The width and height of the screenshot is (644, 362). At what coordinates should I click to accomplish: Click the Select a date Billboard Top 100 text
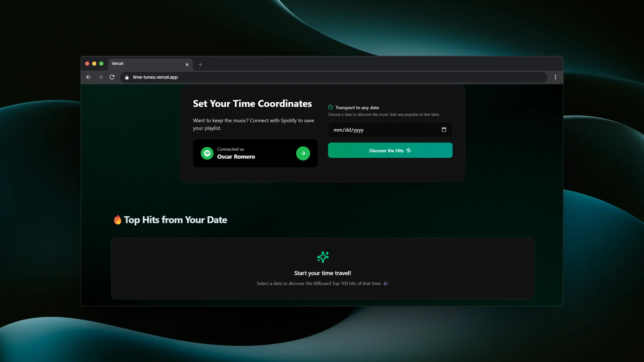(319, 284)
